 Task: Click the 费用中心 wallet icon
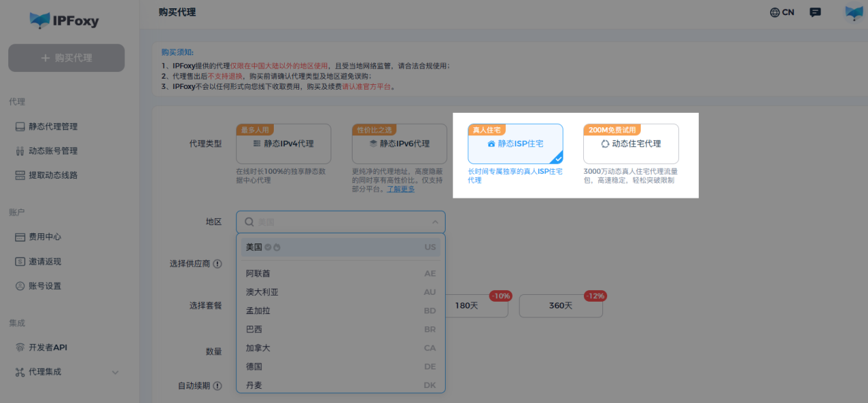[x=20, y=237]
